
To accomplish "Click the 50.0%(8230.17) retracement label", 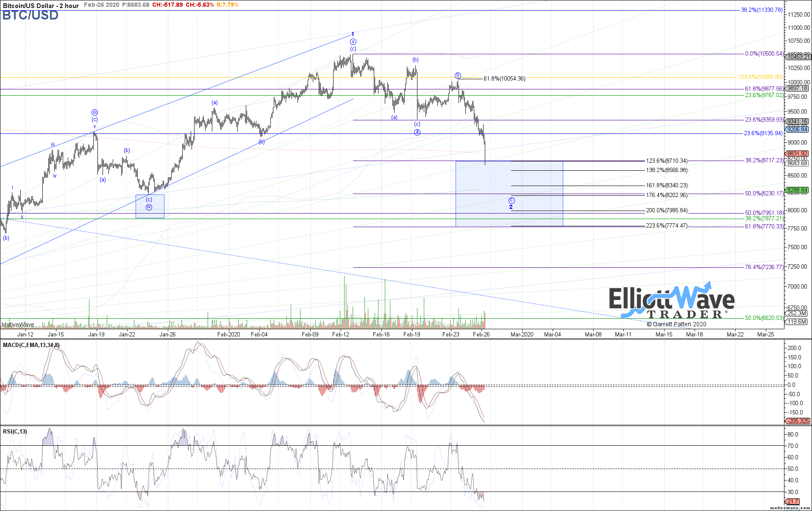I will [764, 194].
